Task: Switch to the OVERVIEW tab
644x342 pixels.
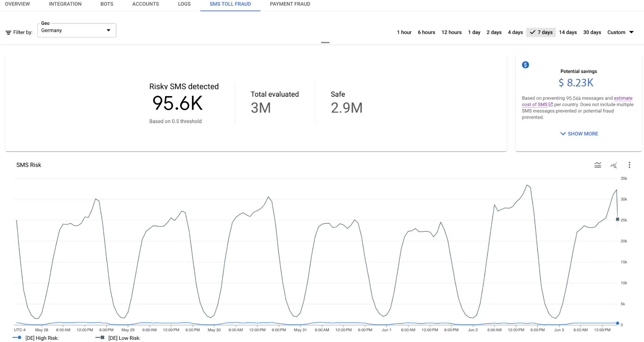Action: 17,4
